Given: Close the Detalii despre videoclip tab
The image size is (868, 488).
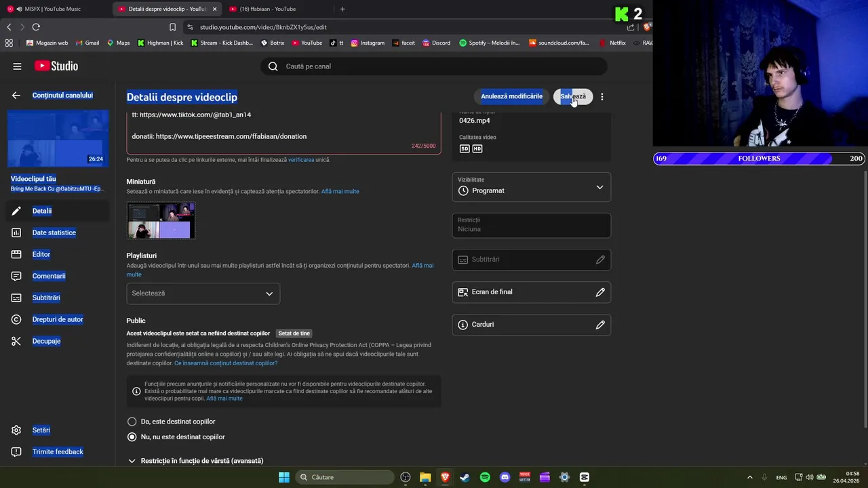Looking at the screenshot, I should [x=215, y=9].
